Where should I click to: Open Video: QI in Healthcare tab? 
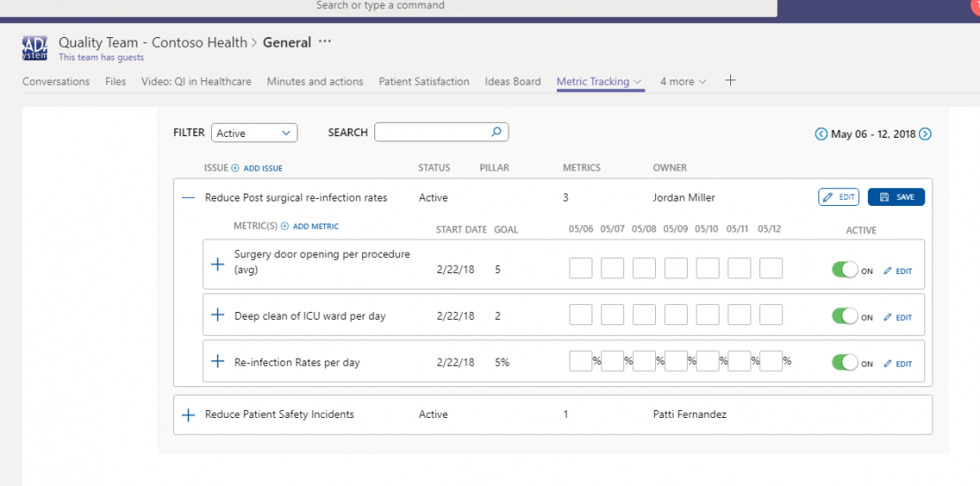click(196, 81)
